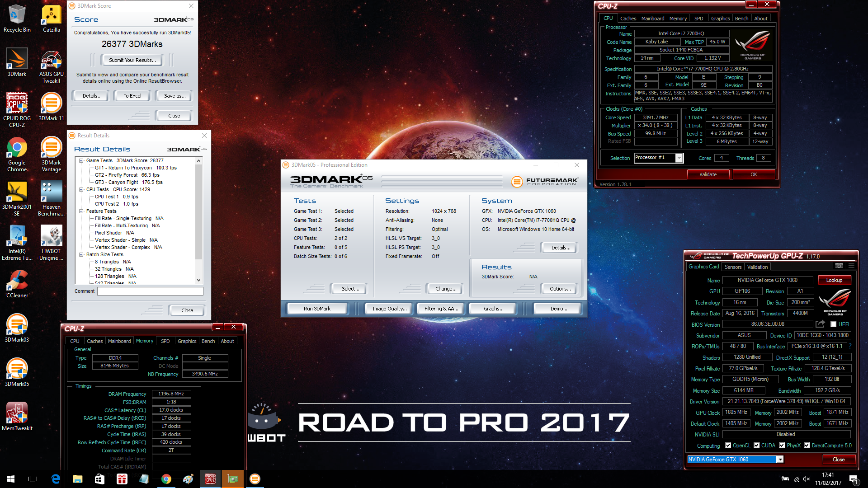Click the GPU-Z green card taskbar icon
This screenshot has width=868, height=488.
[x=232, y=479]
